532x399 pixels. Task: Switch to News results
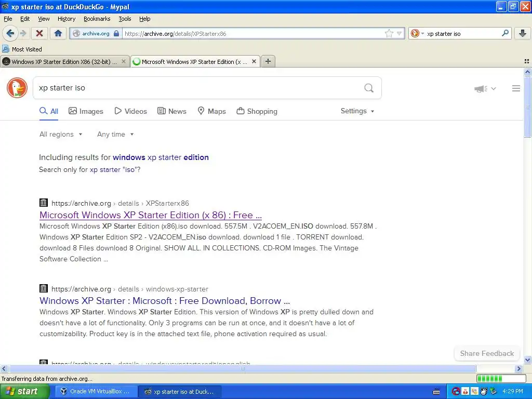(171, 111)
